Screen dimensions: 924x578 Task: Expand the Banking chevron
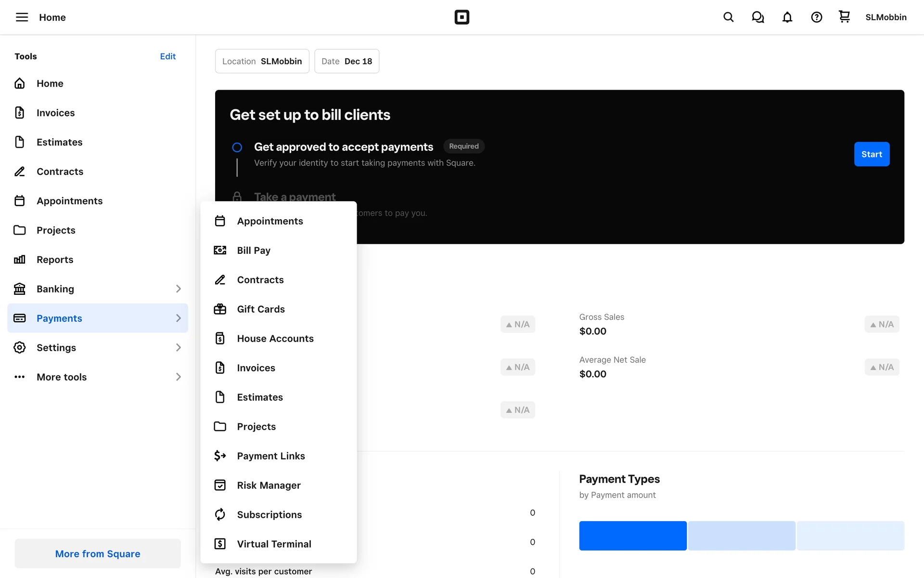(x=178, y=289)
